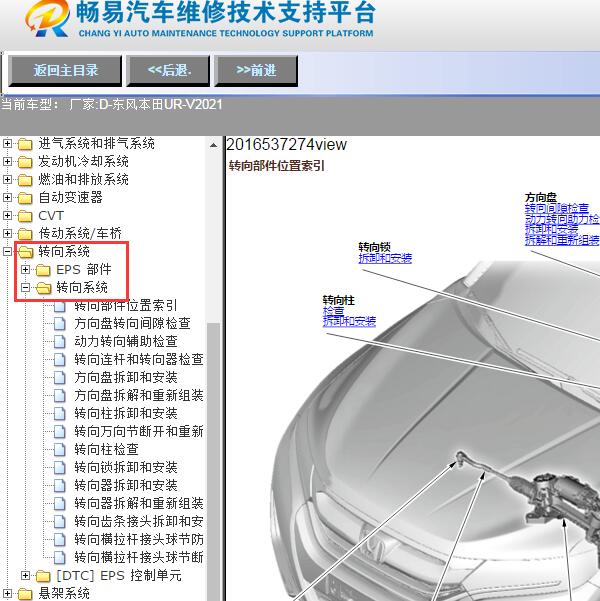Select the 自动变速器 folder icon

pyautogui.click(x=25, y=198)
